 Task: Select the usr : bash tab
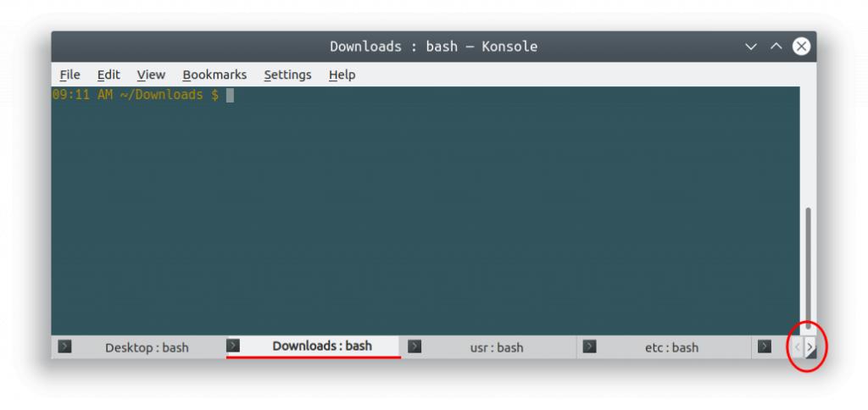[497, 347]
